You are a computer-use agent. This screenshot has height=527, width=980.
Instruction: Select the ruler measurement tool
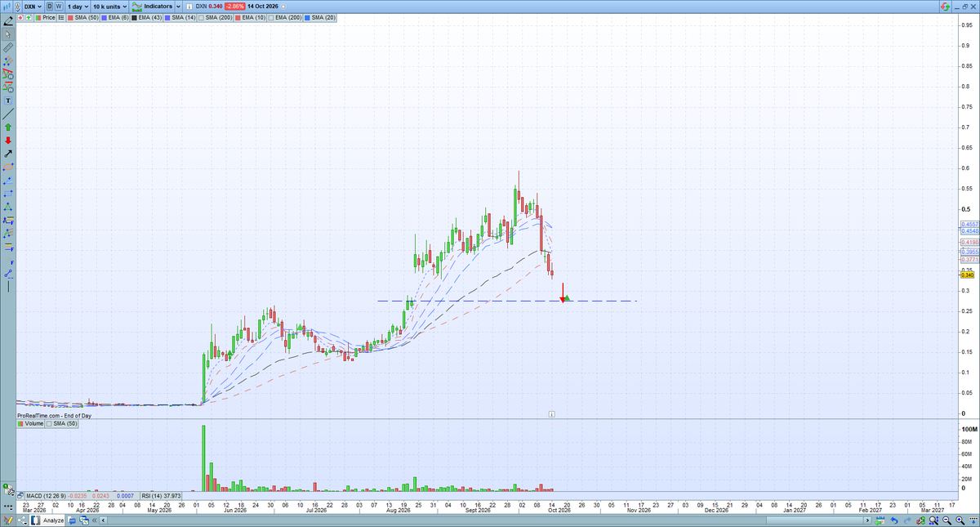(x=8, y=47)
